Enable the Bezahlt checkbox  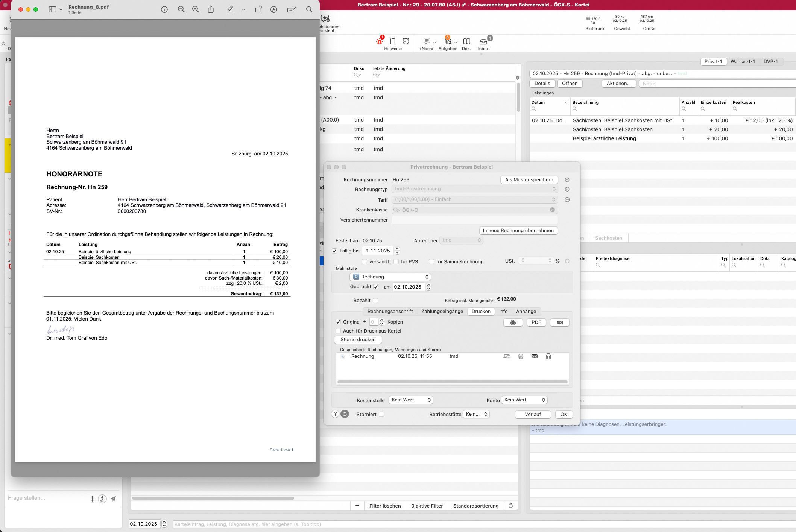coord(375,301)
